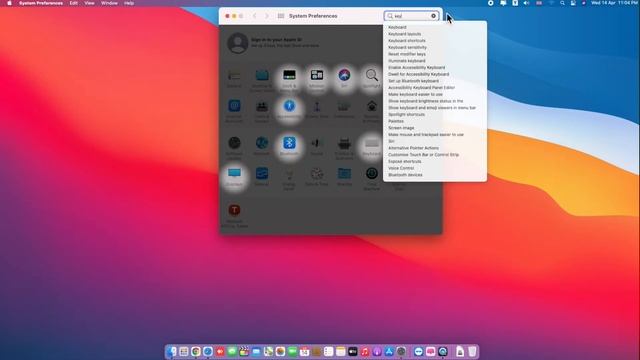Open the Mission Control pane
The image size is (640, 360).
[317, 75]
